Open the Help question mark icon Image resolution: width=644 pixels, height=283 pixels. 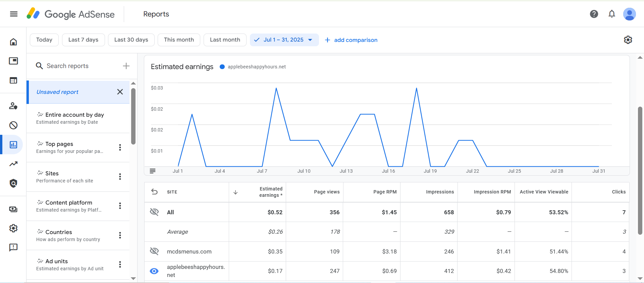click(594, 14)
